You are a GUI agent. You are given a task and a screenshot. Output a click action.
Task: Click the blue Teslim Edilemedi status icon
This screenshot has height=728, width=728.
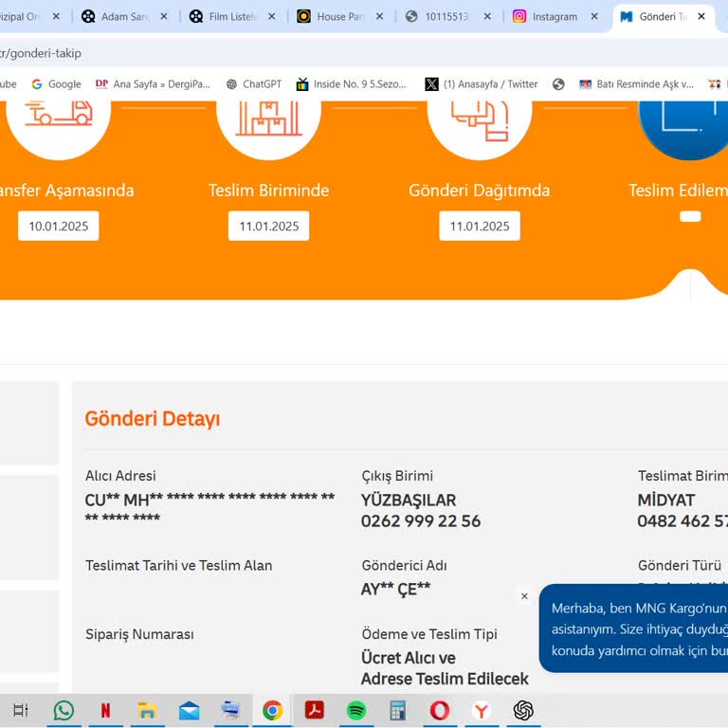click(x=683, y=125)
